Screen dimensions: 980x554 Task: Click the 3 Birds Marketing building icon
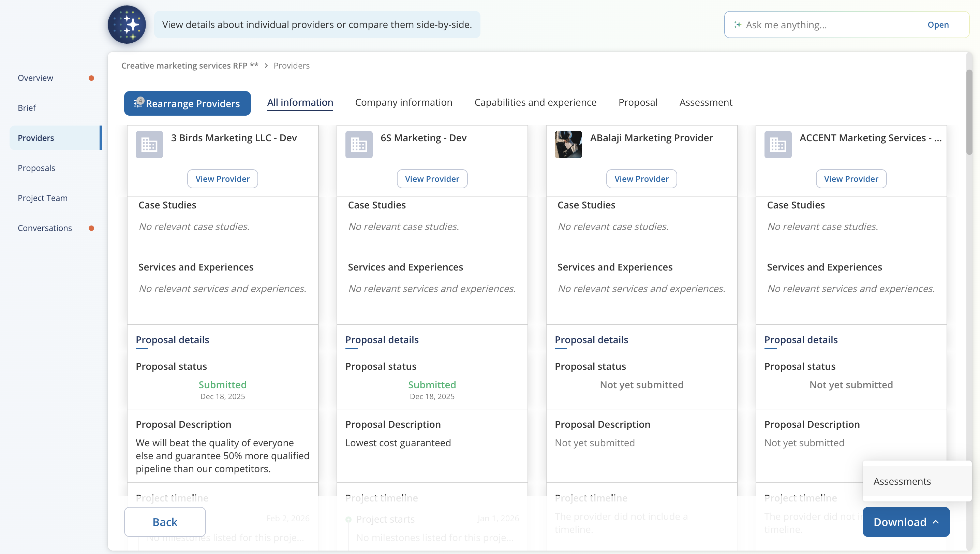(x=149, y=145)
